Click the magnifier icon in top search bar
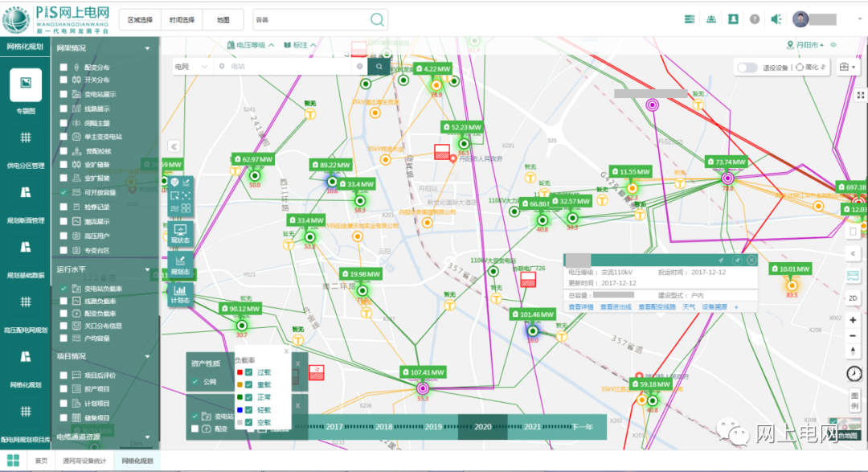This screenshot has width=868, height=472. click(377, 20)
